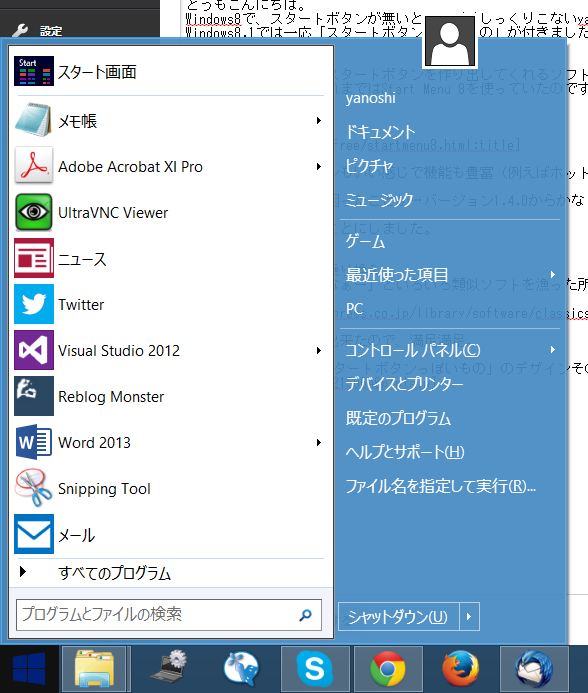Click the Word 2013 label text
Screen dimensions: 588x693
(x=95, y=442)
